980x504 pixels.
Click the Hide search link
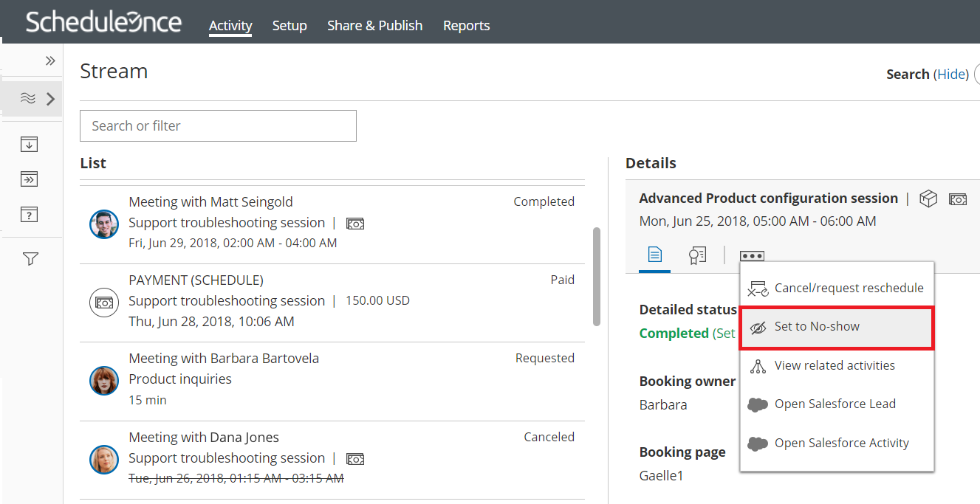951,75
